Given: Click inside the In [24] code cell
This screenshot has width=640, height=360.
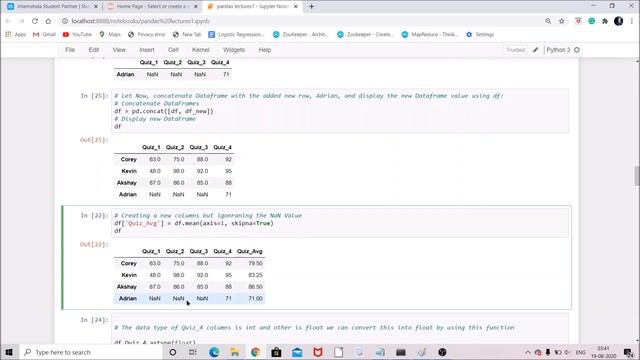Looking at the screenshot, I should [340, 329].
